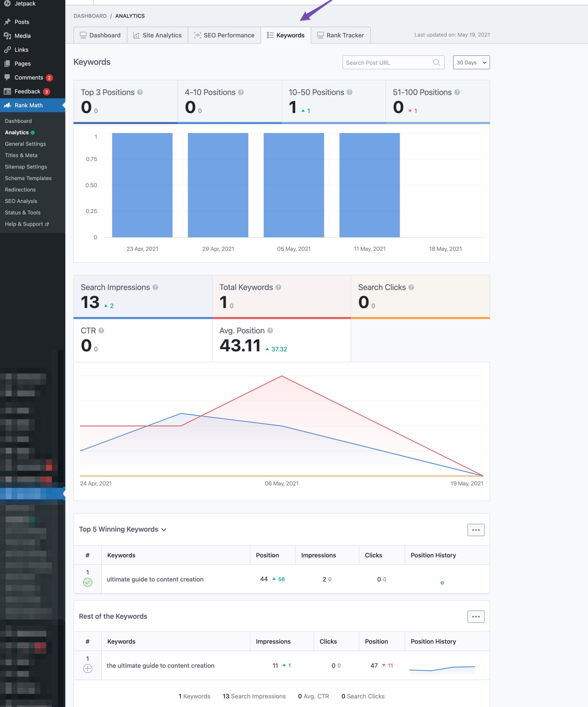Image resolution: width=588 pixels, height=707 pixels.
Task: Click the search magnifier icon in Post URL field
Action: (x=436, y=62)
